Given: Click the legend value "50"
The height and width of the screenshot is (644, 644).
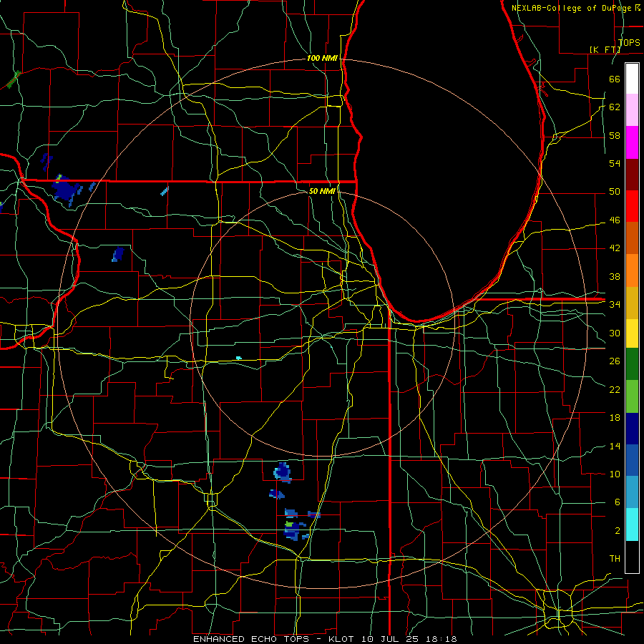Looking at the screenshot, I should (615, 192).
